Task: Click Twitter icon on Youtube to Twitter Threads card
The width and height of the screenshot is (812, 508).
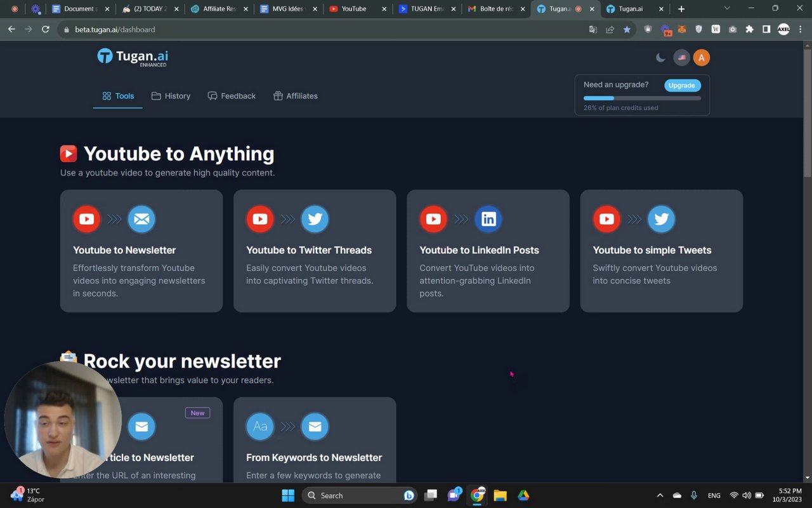Action: coord(315,219)
